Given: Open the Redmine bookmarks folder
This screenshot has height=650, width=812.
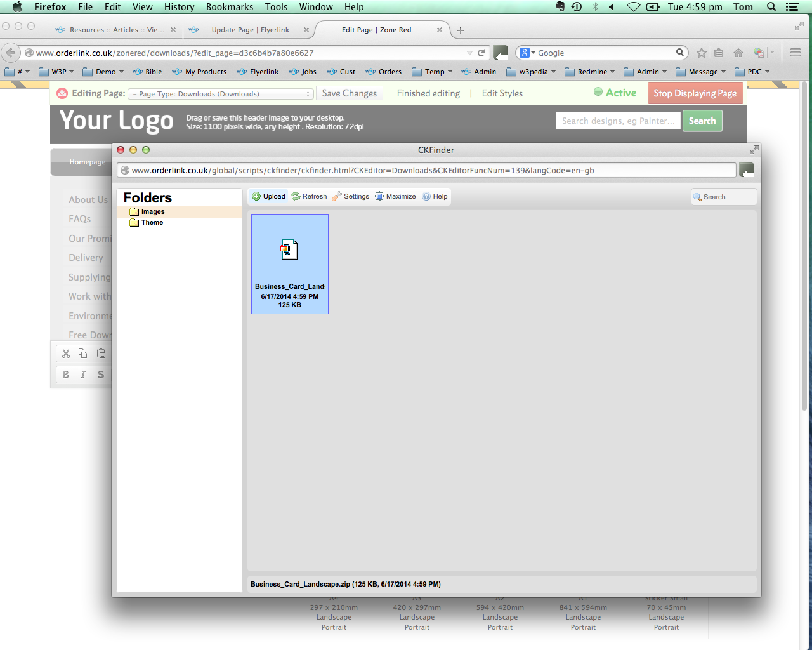Looking at the screenshot, I should (590, 72).
